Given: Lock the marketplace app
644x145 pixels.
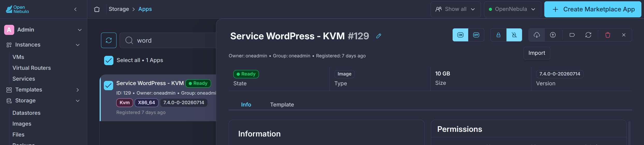Looking at the screenshot, I should pyautogui.click(x=498, y=35).
